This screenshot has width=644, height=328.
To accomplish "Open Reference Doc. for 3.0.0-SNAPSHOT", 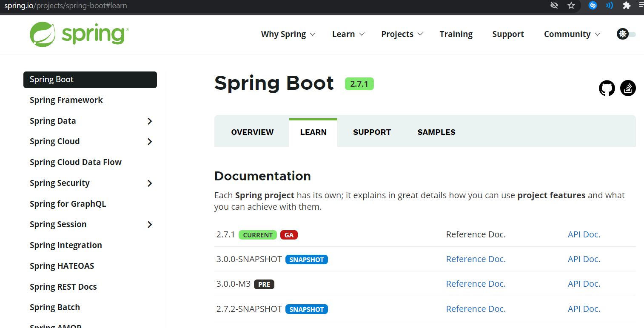I will [x=476, y=259].
